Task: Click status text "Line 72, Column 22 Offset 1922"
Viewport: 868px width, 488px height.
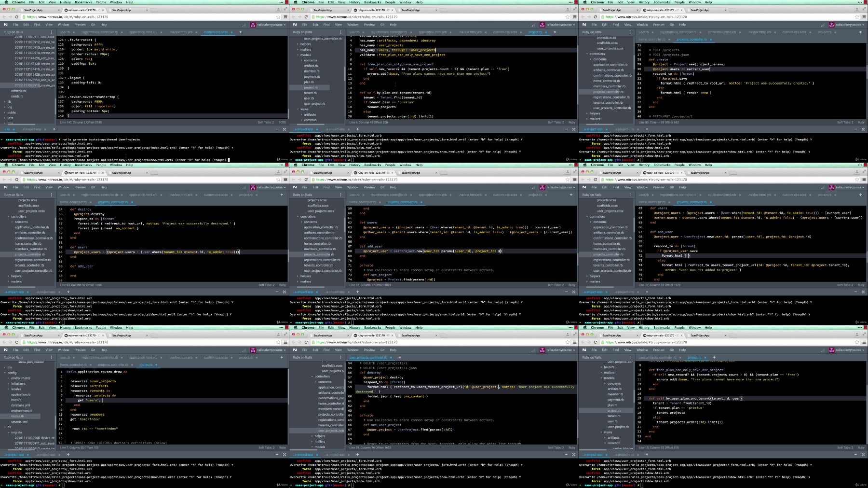Action: 660,285
